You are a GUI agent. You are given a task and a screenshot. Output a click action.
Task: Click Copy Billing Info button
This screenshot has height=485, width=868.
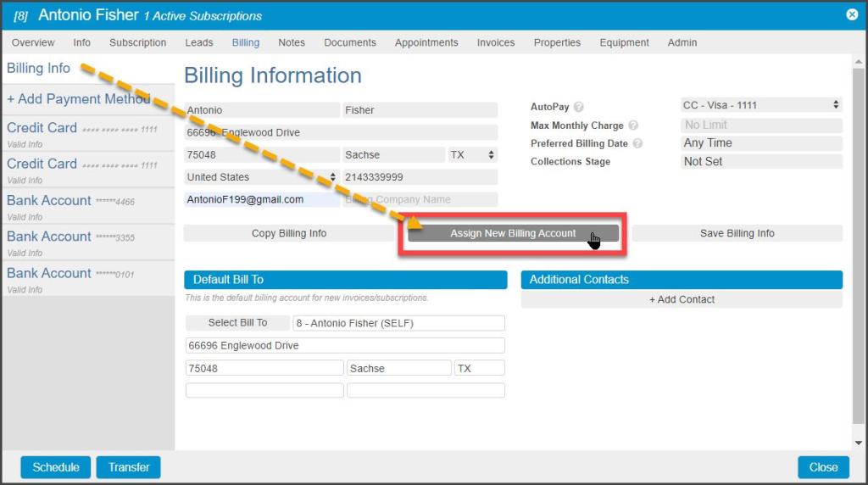[288, 233]
